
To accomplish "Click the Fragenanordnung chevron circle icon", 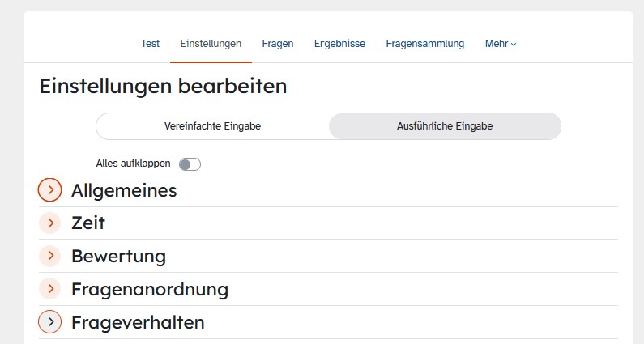I will point(49,289).
